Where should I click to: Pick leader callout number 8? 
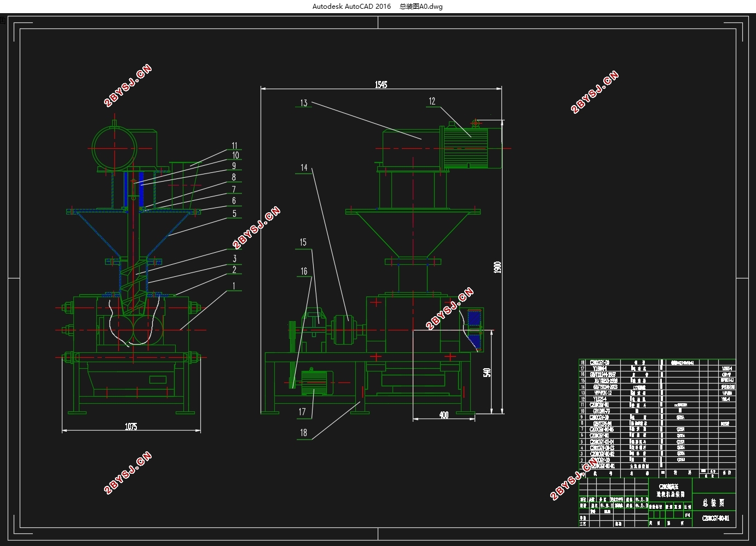click(234, 177)
